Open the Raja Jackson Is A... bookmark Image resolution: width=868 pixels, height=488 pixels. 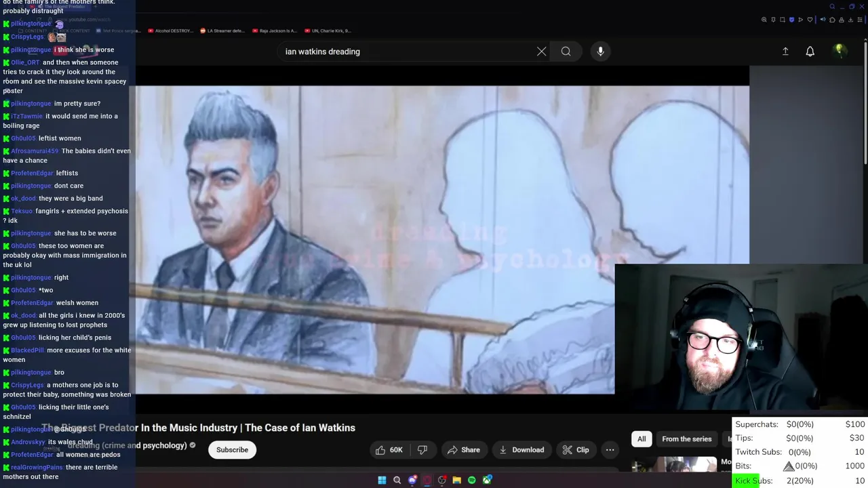click(x=274, y=30)
